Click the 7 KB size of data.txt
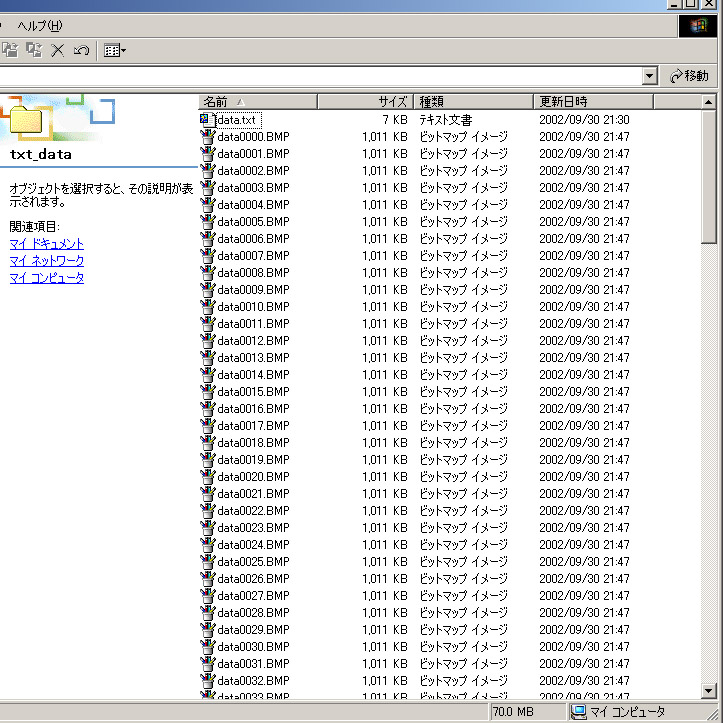This screenshot has height=723, width=723. [395, 120]
